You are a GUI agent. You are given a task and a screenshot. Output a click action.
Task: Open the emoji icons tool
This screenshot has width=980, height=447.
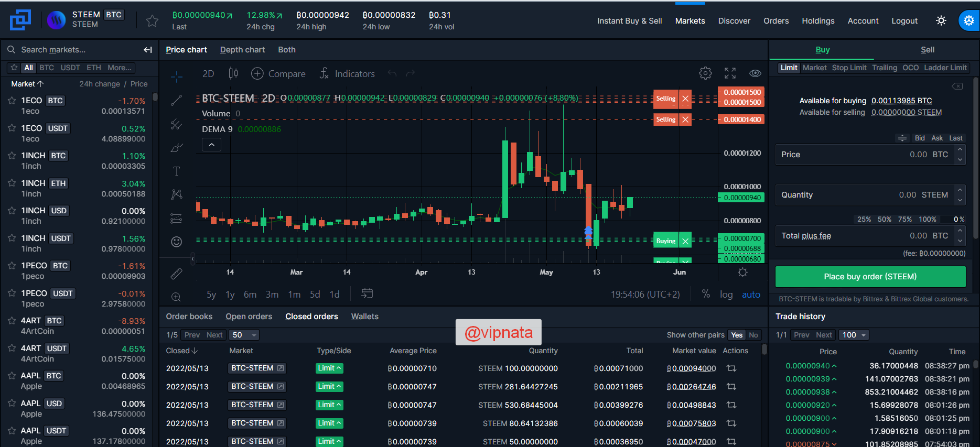pyautogui.click(x=177, y=242)
